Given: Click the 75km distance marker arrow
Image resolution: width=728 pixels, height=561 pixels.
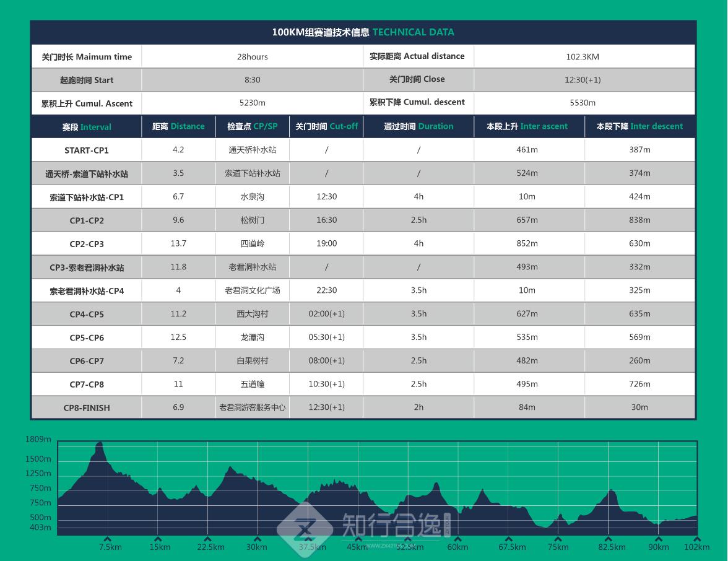Looking at the screenshot, I should coord(558,539).
